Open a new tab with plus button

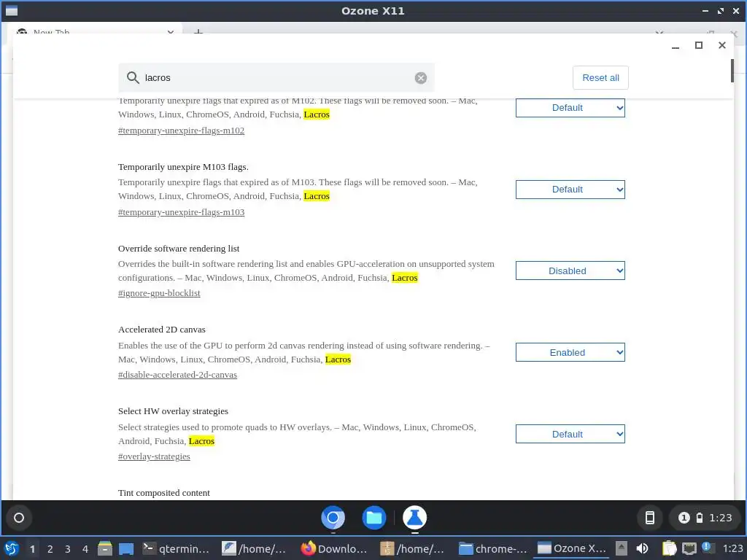coord(198,31)
